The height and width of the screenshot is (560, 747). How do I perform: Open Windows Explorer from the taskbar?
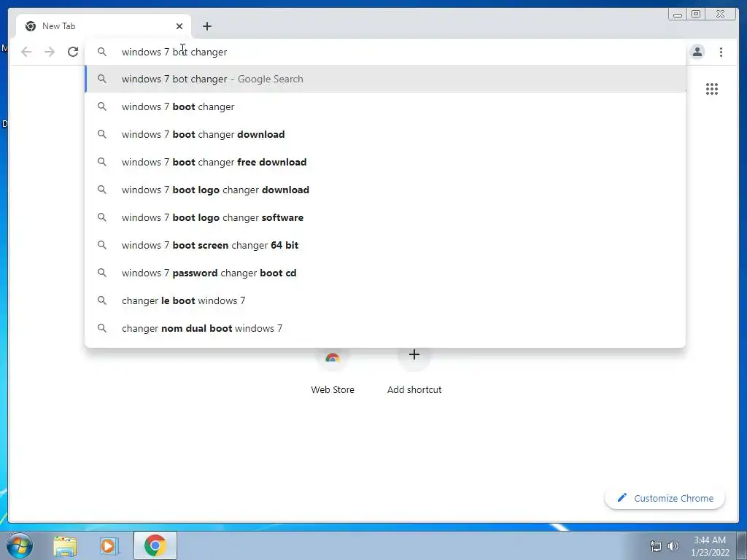click(x=65, y=546)
